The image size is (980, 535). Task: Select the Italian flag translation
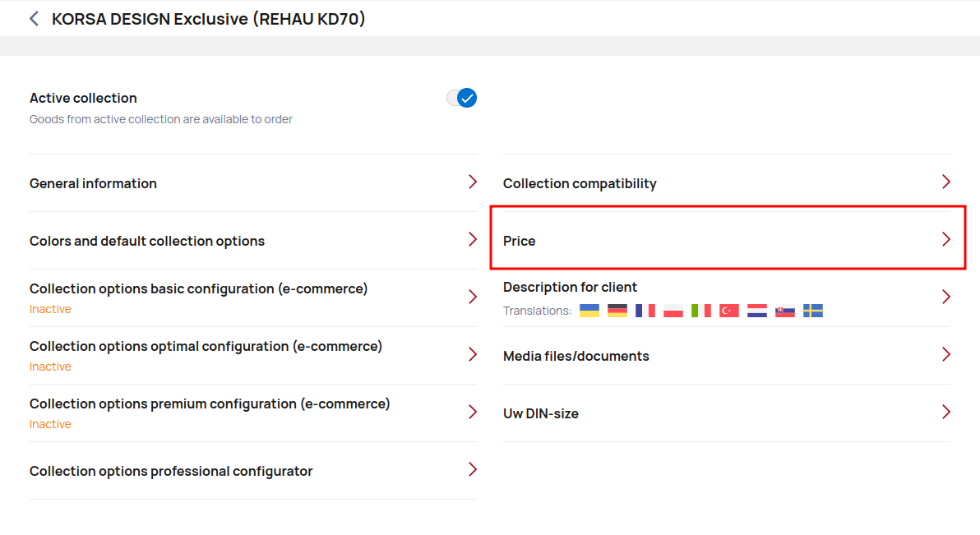coord(701,311)
